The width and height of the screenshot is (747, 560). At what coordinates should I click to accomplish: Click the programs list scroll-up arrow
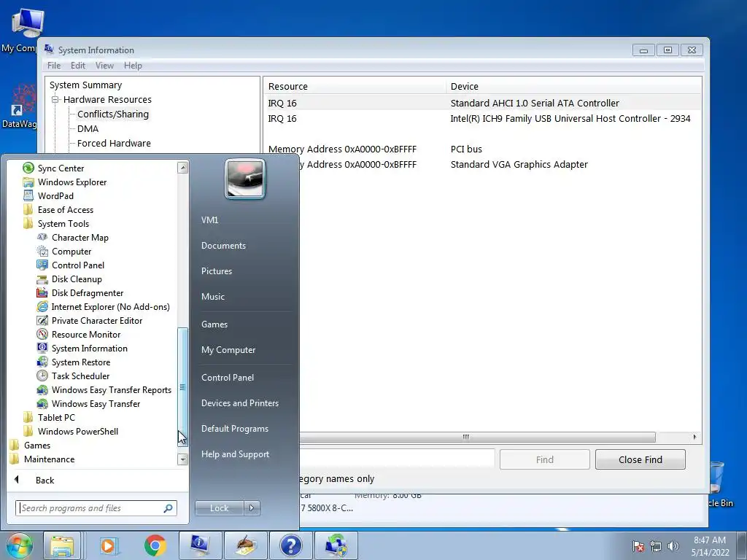[183, 167]
